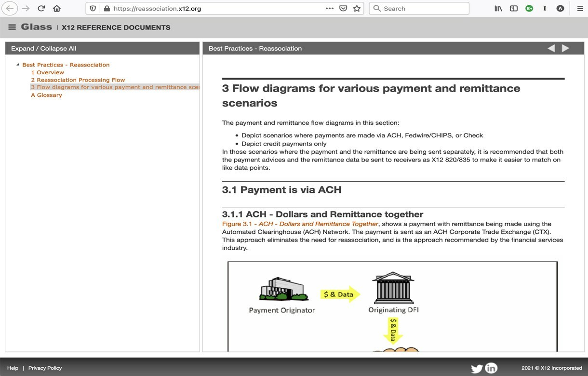The height and width of the screenshot is (376, 588).
Task: Click the Pocket save icon
Action: pos(343,8)
